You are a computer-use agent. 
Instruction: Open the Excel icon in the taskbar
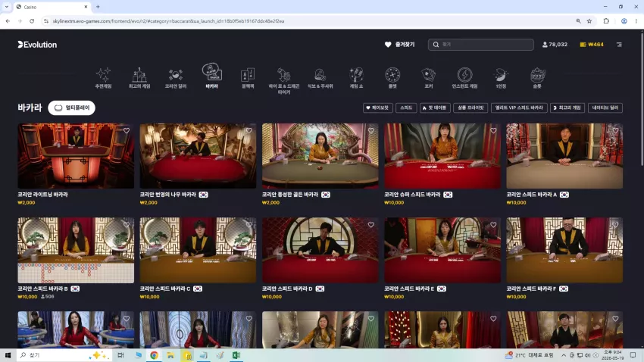[x=236, y=355]
